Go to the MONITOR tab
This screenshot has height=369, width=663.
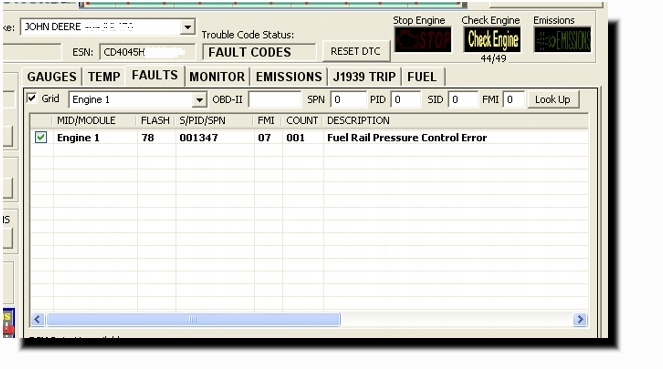point(217,77)
